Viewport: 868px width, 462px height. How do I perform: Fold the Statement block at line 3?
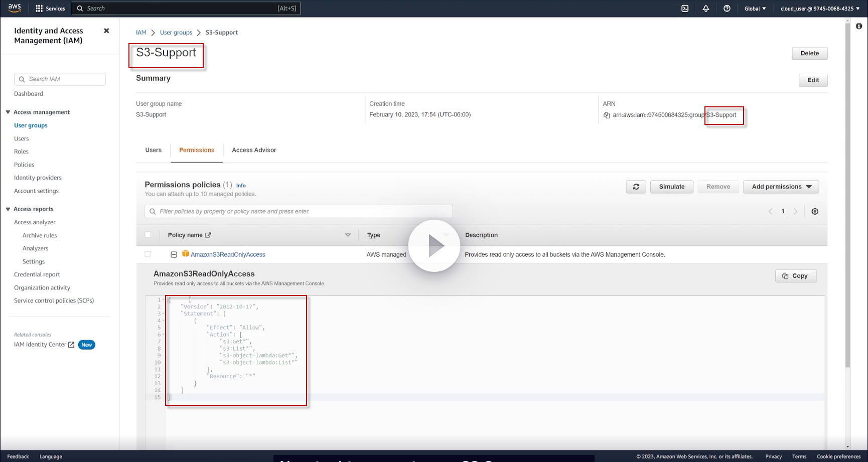[164, 314]
